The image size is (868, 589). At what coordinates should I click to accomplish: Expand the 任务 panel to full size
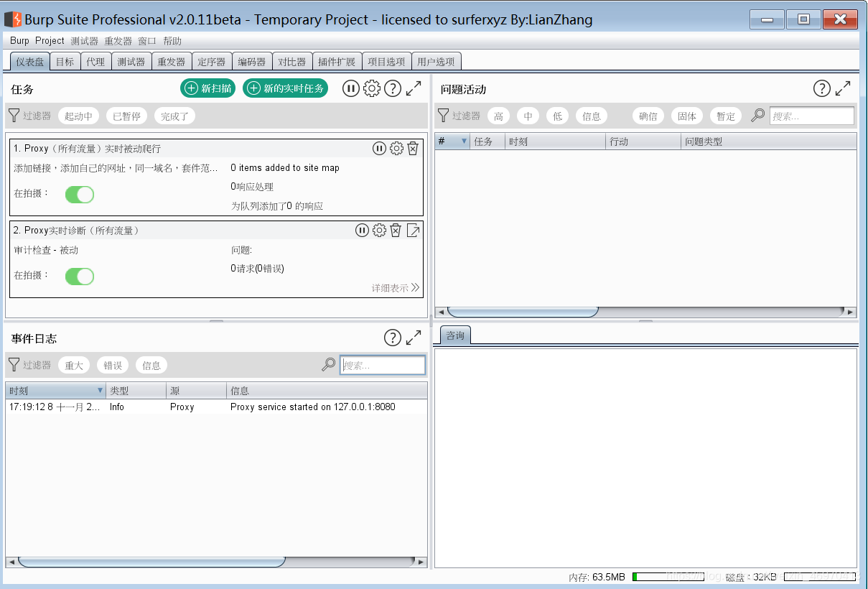click(414, 88)
